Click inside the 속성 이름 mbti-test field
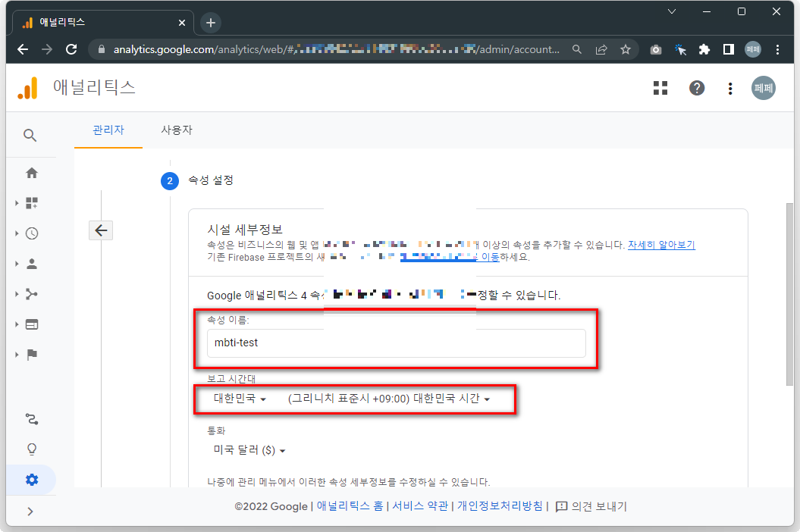The height and width of the screenshot is (532, 800). tap(396, 343)
